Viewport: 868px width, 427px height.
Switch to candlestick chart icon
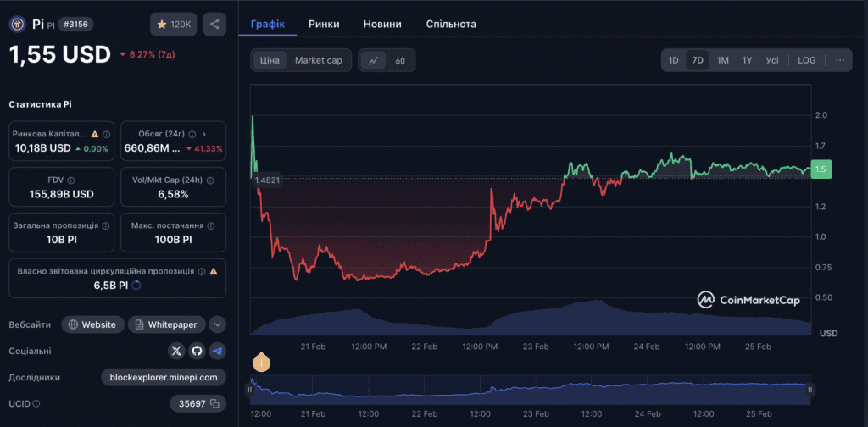[x=400, y=60]
